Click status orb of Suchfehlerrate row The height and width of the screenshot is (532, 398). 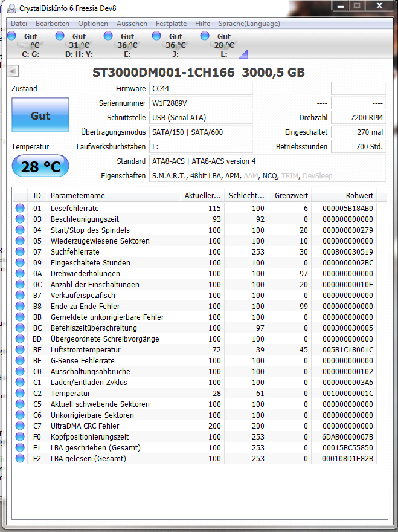[20, 251]
